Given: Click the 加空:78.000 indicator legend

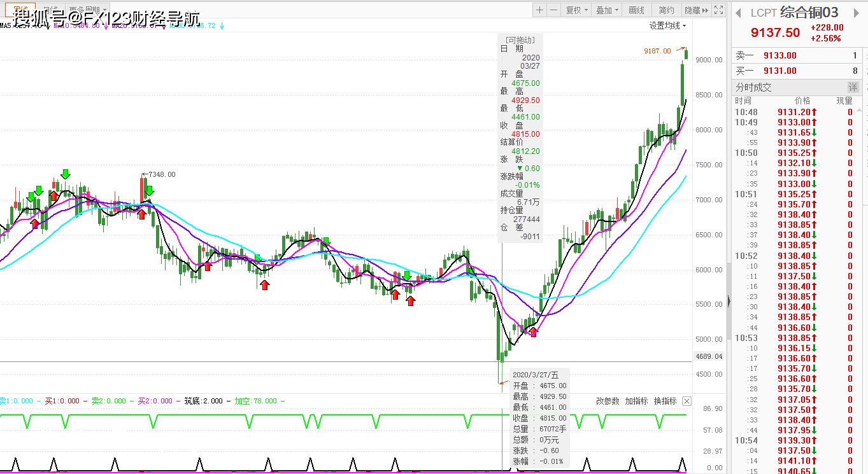Looking at the screenshot, I should (255, 401).
